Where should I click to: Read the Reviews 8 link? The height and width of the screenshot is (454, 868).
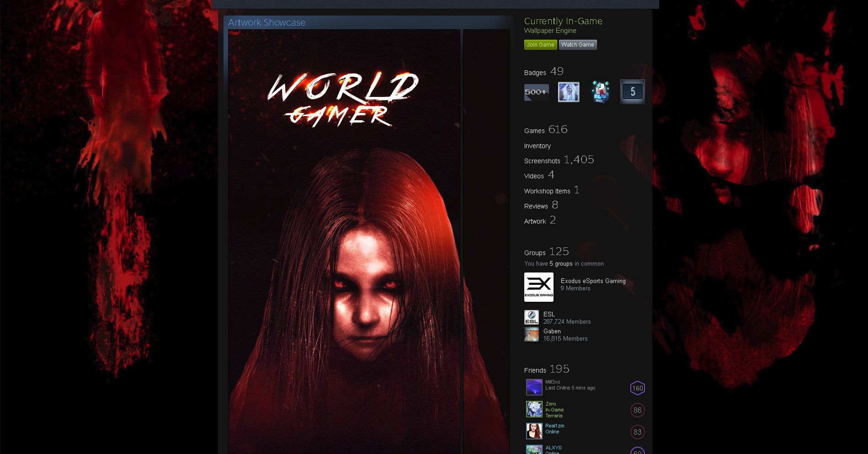(x=541, y=205)
